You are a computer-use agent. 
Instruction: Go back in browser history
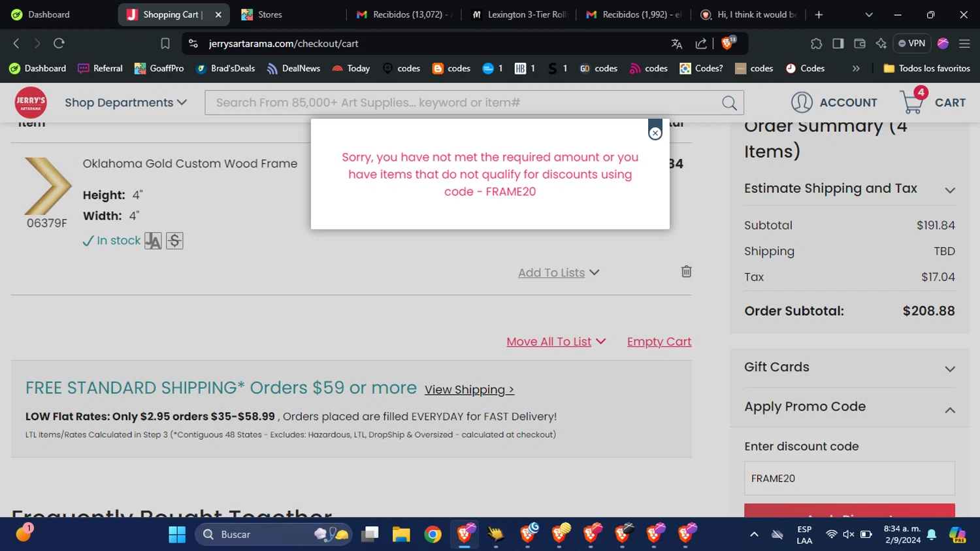[16, 43]
